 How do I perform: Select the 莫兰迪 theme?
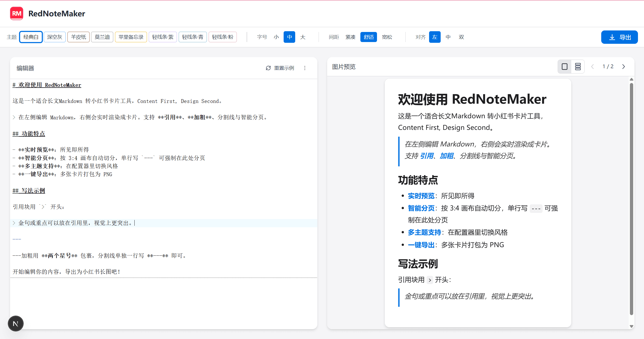(102, 37)
